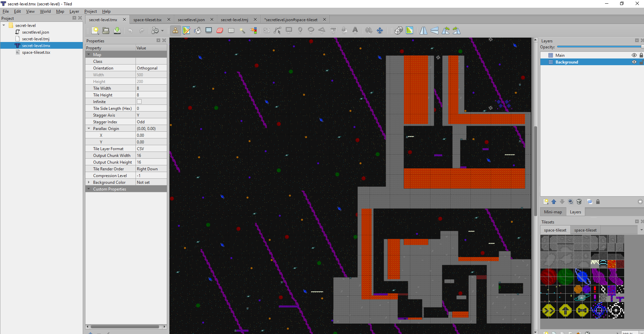Expand the Background Color property

[89, 182]
